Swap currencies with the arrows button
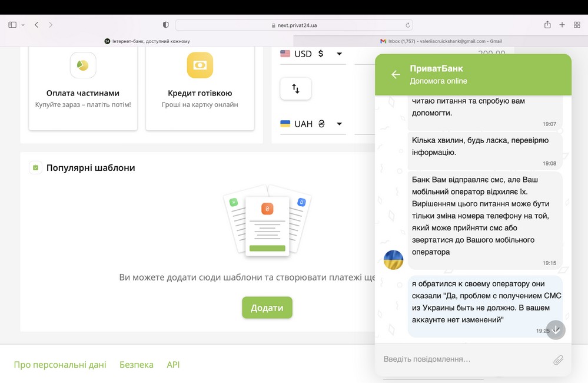Image resolution: width=588 pixels, height=383 pixels. coord(295,88)
